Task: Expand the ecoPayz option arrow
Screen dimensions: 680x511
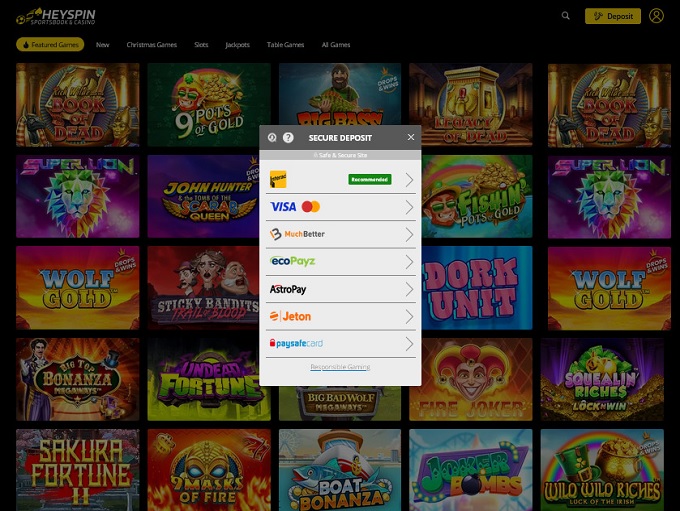Action: [408, 261]
